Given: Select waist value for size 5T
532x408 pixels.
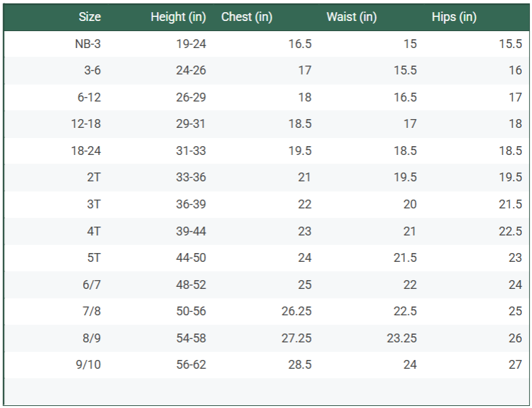Looking at the screenshot, I should (x=405, y=258).
